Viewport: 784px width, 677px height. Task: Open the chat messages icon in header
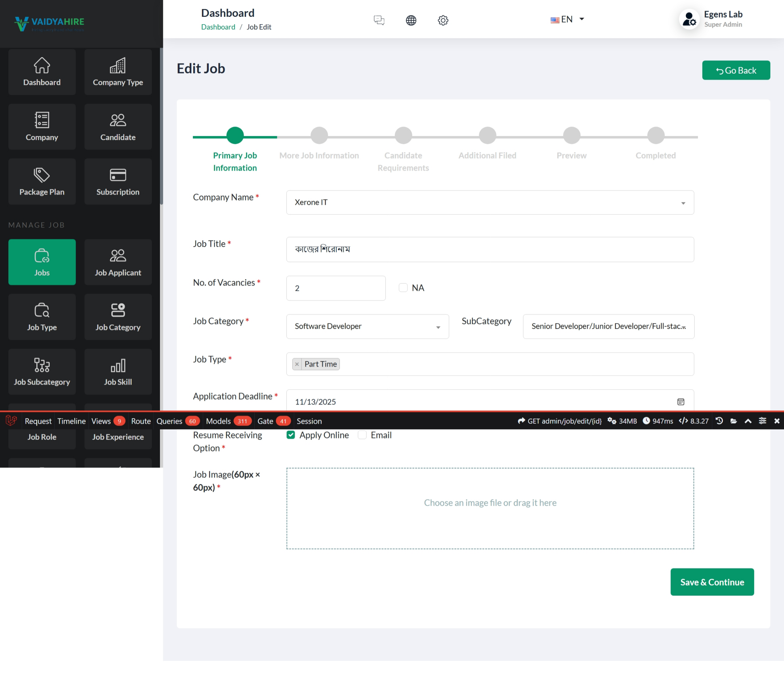click(x=379, y=20)
